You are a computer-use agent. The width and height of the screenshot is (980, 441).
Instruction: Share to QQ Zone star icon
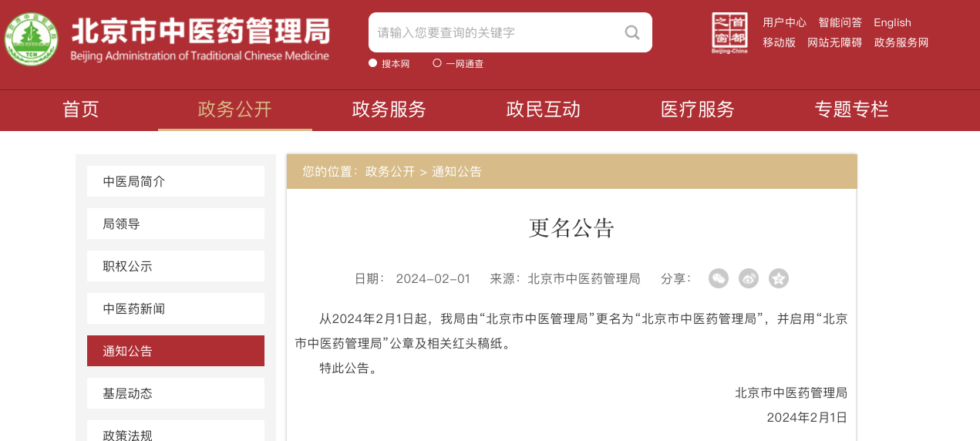coord(779,279)
